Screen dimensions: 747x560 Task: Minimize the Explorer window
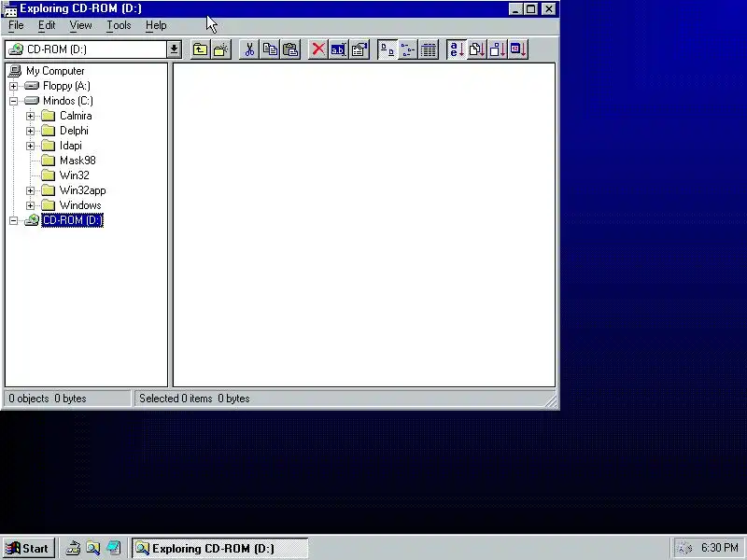pyautogui.click(x=516, y=9)
